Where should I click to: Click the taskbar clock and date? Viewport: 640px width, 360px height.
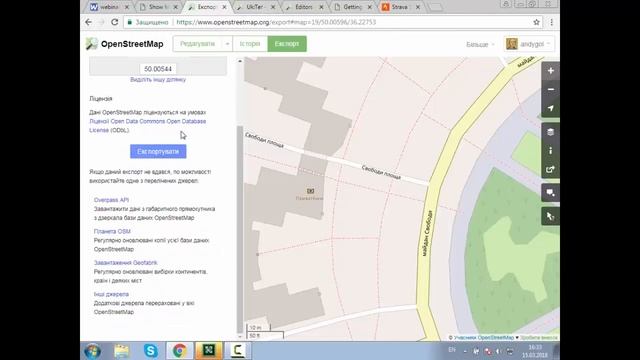click(x=535, y=351)
